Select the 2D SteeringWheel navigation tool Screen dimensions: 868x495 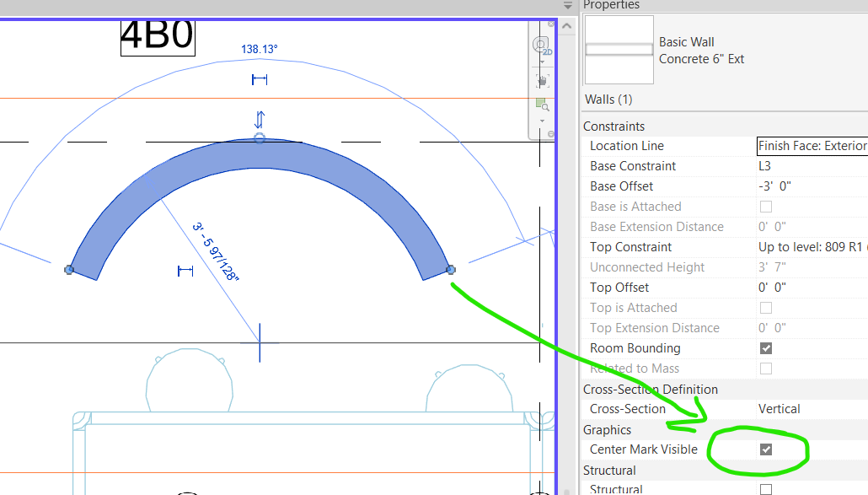coord(541,46)
